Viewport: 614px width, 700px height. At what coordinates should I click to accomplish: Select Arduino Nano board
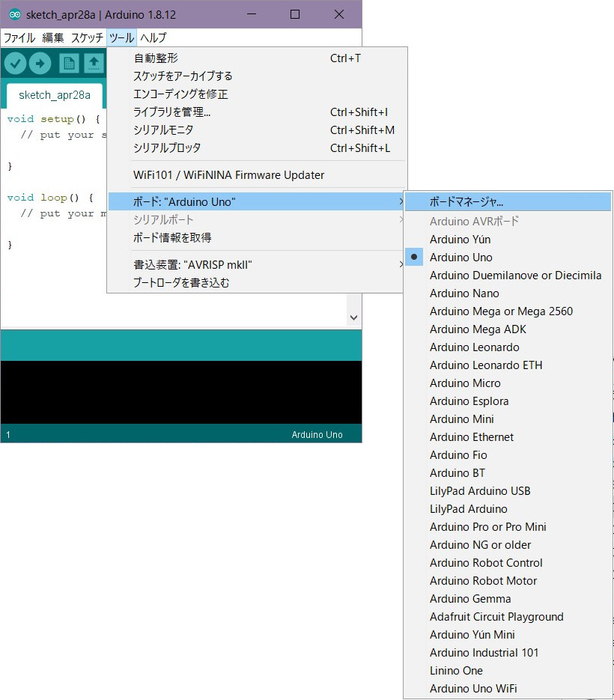[x=507, y=293]
